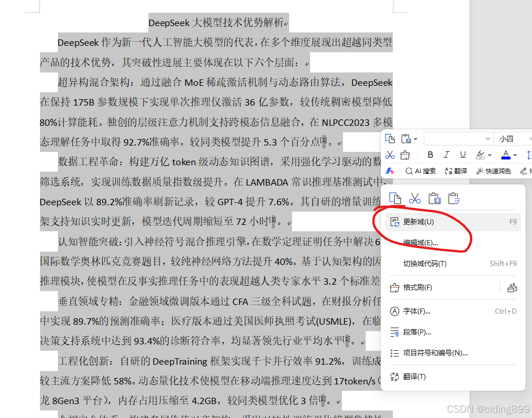The width and height of the screenshot is (532, 418).
Task: Click the word 'LAMBADA' in the document
Action: 267,183
